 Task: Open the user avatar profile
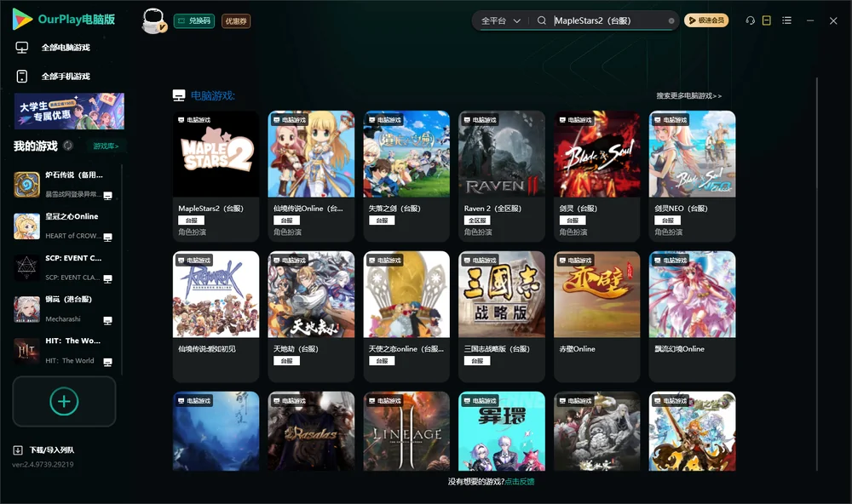coord(153,20)
